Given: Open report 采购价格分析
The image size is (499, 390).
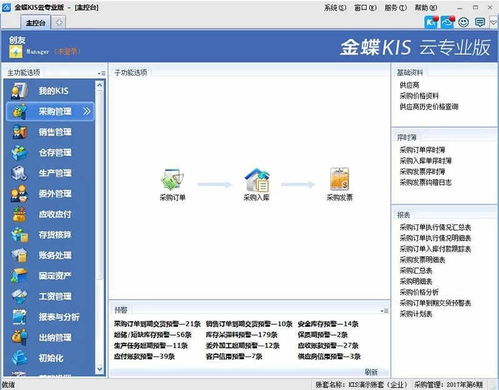Looking at the screenshot, I should [419, 292].
